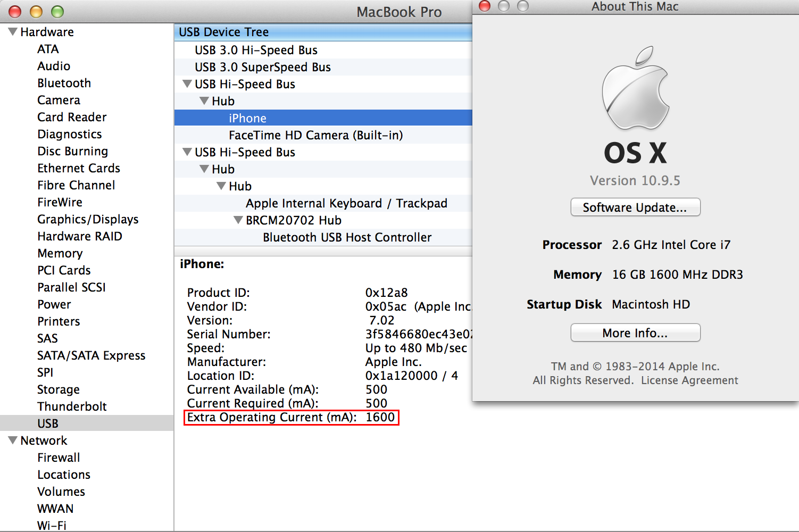Select Diagnostics in the Hardware list

pyautogui.click(x=69, y=134)
